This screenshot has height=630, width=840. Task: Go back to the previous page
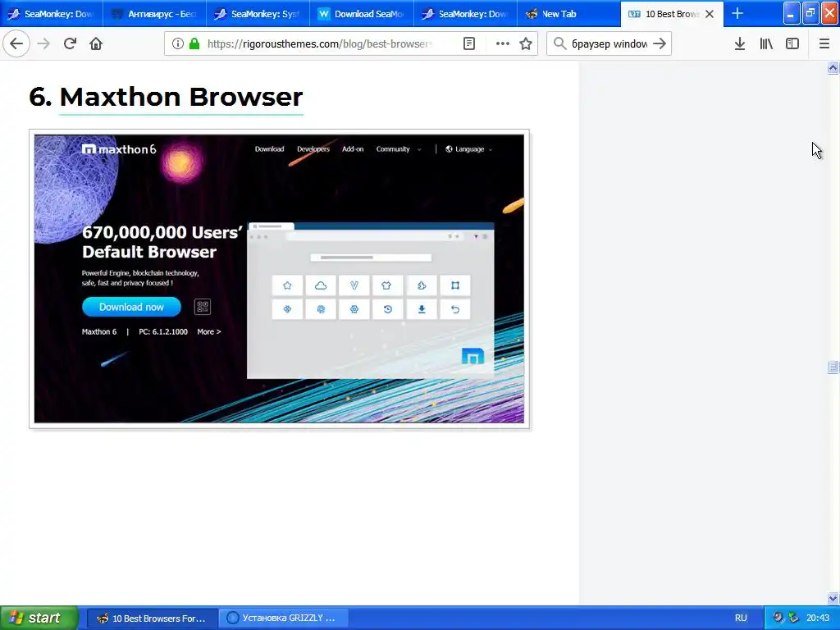click(16, 43)
